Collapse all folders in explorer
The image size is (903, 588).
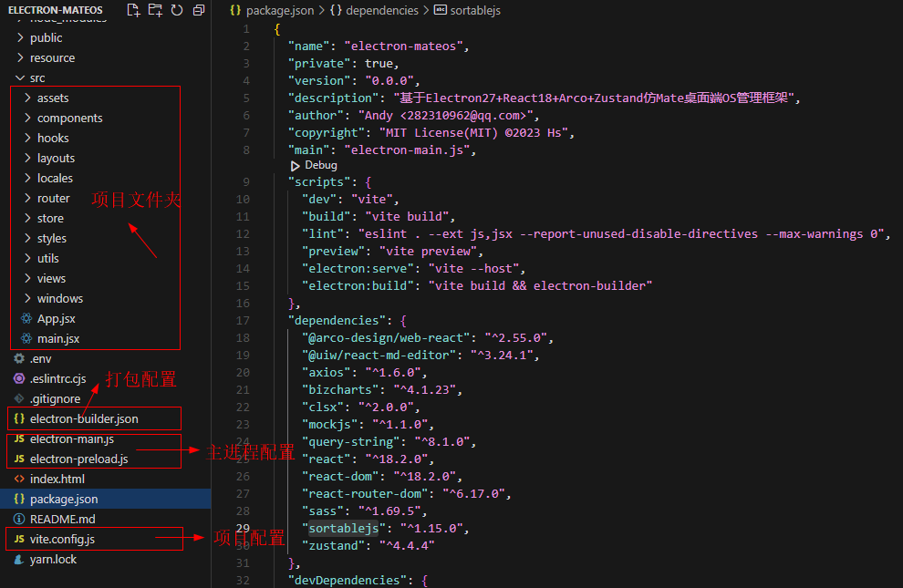tap(198, 10)
